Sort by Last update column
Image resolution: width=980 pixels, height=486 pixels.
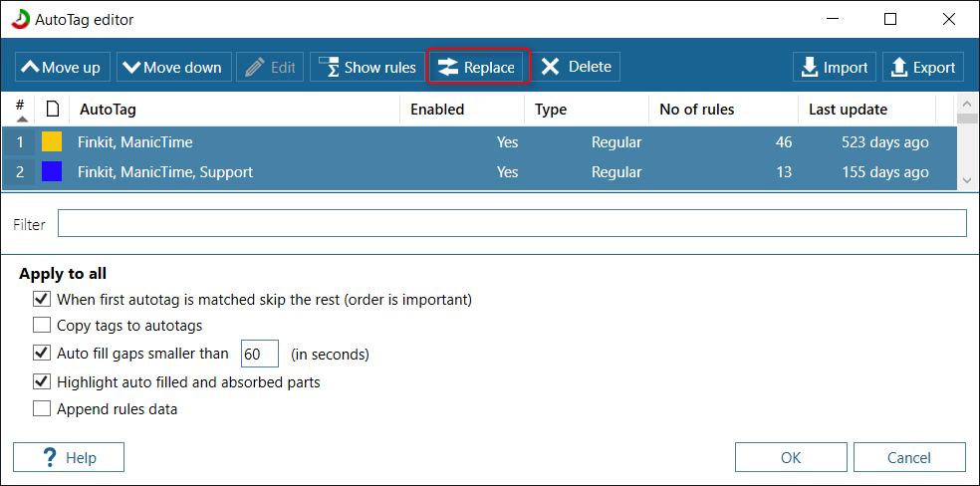click(866, 110)
